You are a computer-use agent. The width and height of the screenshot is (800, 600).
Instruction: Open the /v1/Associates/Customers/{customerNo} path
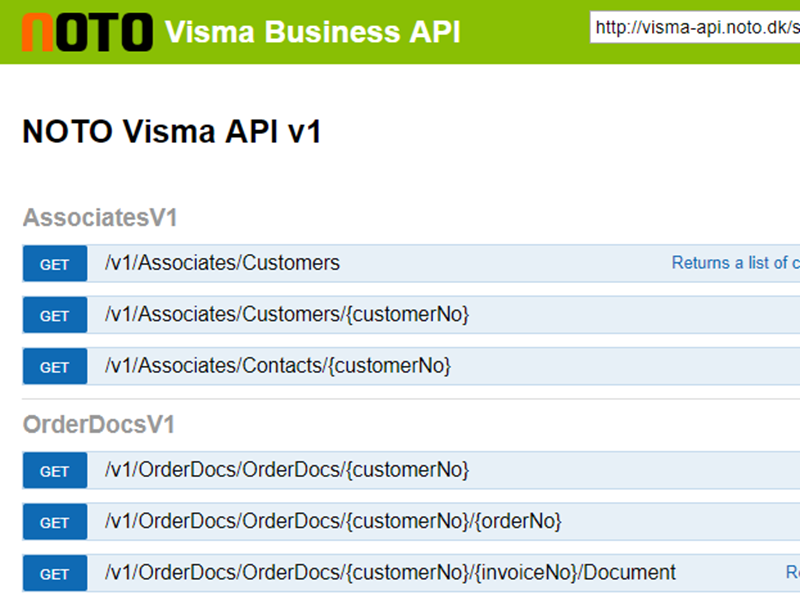point(287,315)
